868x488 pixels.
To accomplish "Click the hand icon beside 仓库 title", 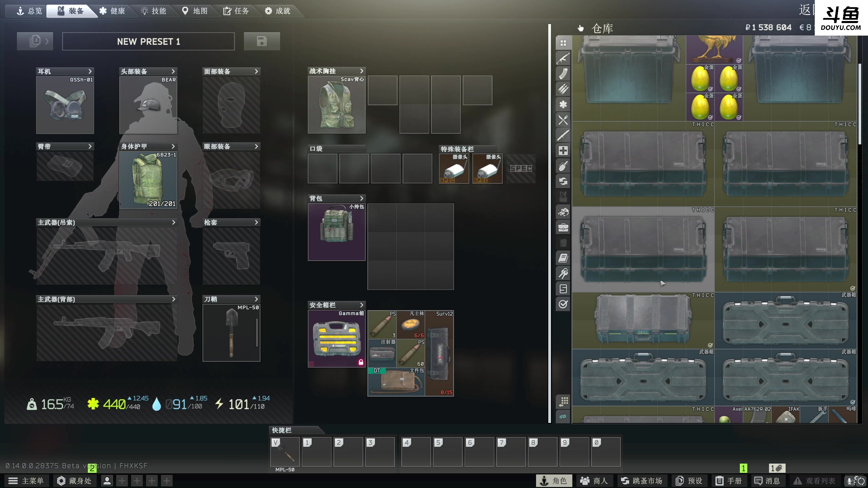I will (581, 28).
